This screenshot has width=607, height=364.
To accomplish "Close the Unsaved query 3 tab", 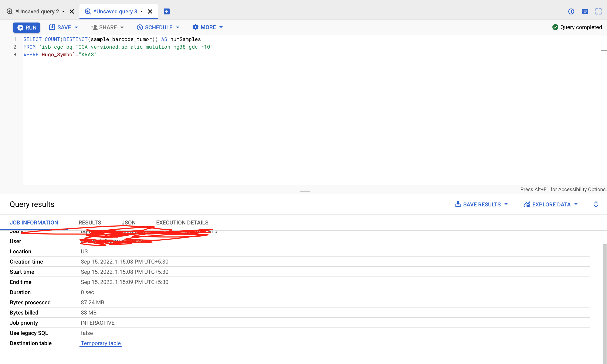I will pos(150,11).
